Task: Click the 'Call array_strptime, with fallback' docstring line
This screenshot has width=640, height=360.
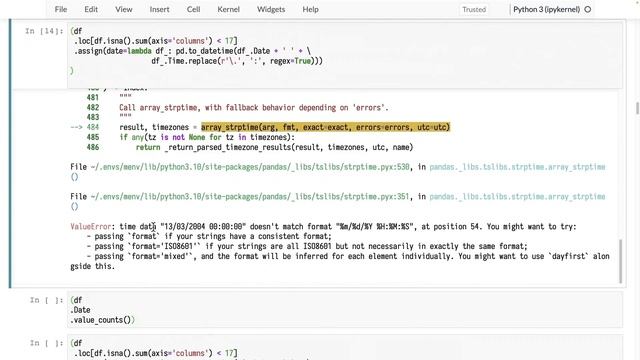Action: (253, 108)
